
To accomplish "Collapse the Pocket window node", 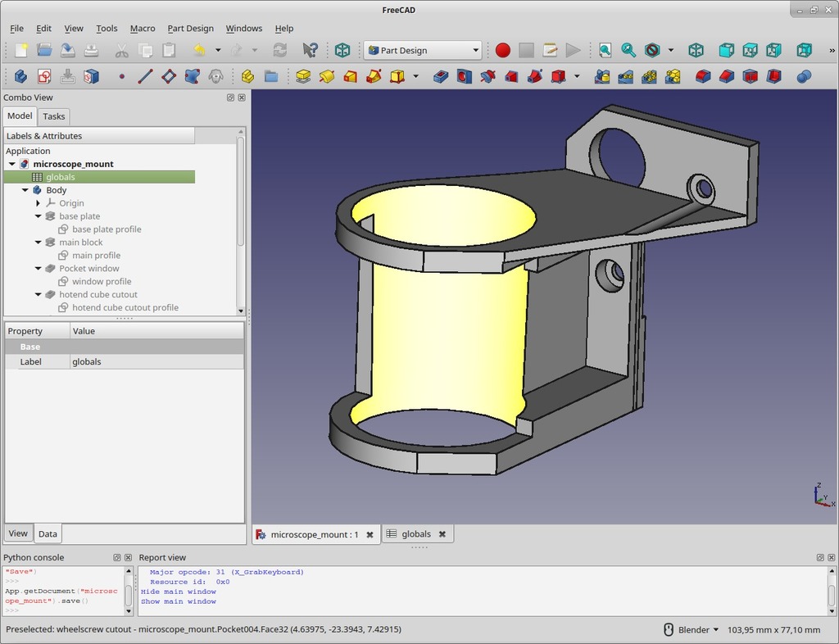I will click(38, 269).
